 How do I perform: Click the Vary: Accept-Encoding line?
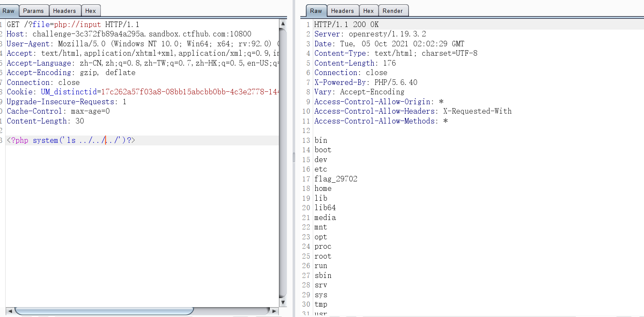(360, 92)
